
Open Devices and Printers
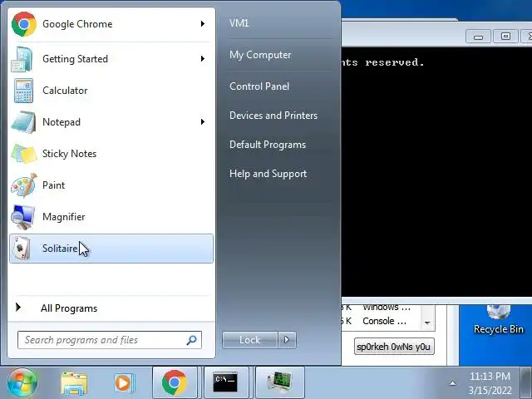click(x=273, y=116)
